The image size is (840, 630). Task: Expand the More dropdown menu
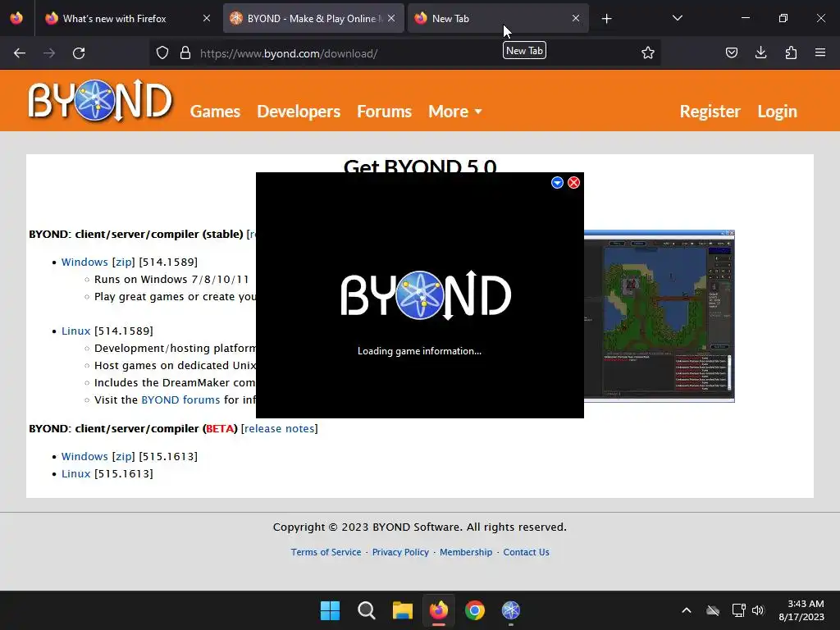pyautogui.click(x=454, y=112)
